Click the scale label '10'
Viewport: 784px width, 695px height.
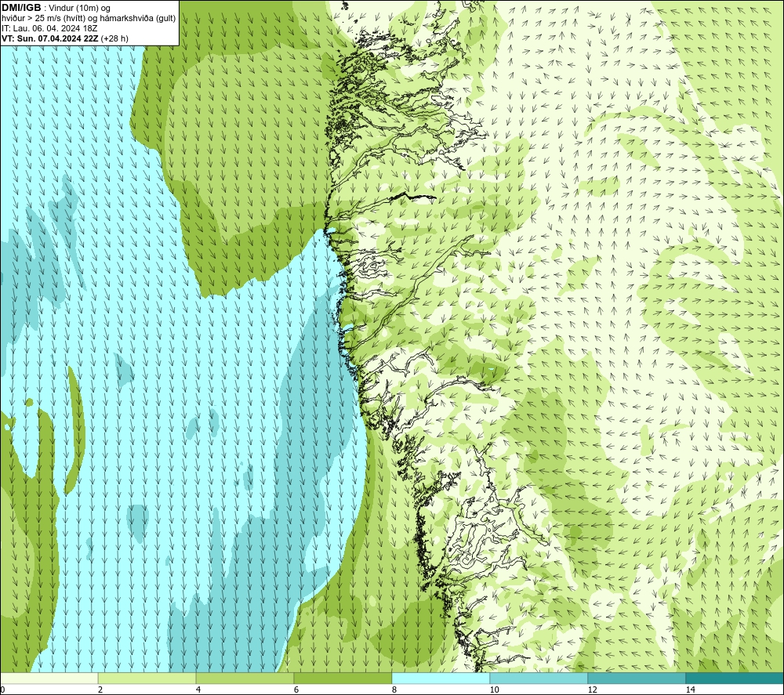494,690
